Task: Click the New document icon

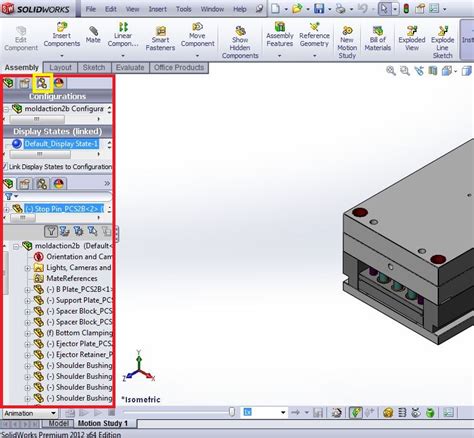Action: point(275,9)
